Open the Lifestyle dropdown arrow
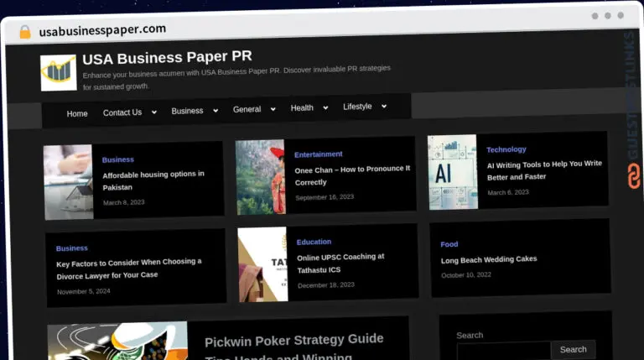 pos(384,106)
